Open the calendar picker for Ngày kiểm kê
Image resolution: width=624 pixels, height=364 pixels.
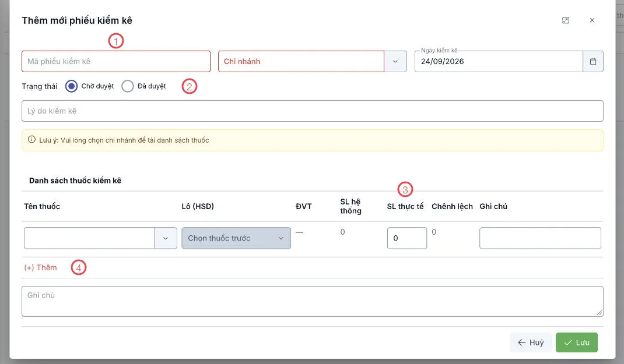point(593,62)
